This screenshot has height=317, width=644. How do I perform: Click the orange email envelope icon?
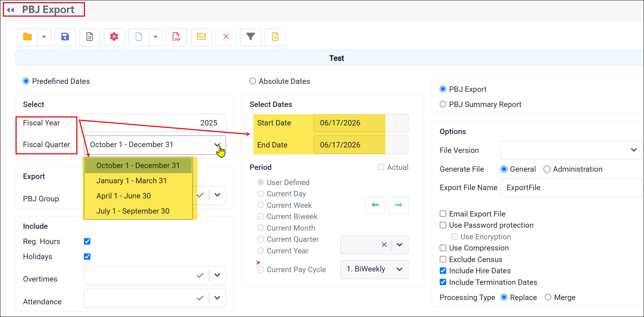pyautogui.click(x=201, y=37)
